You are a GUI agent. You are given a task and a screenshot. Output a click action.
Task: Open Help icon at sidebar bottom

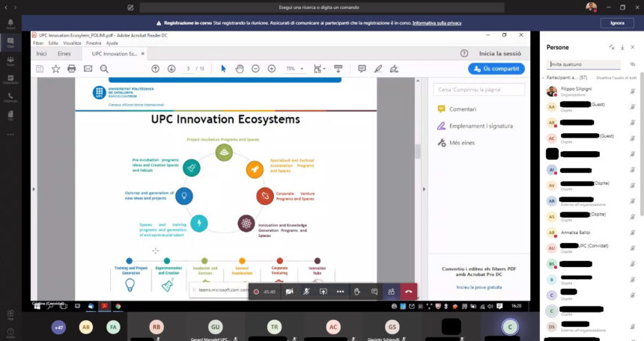click(x=10, y=332)
